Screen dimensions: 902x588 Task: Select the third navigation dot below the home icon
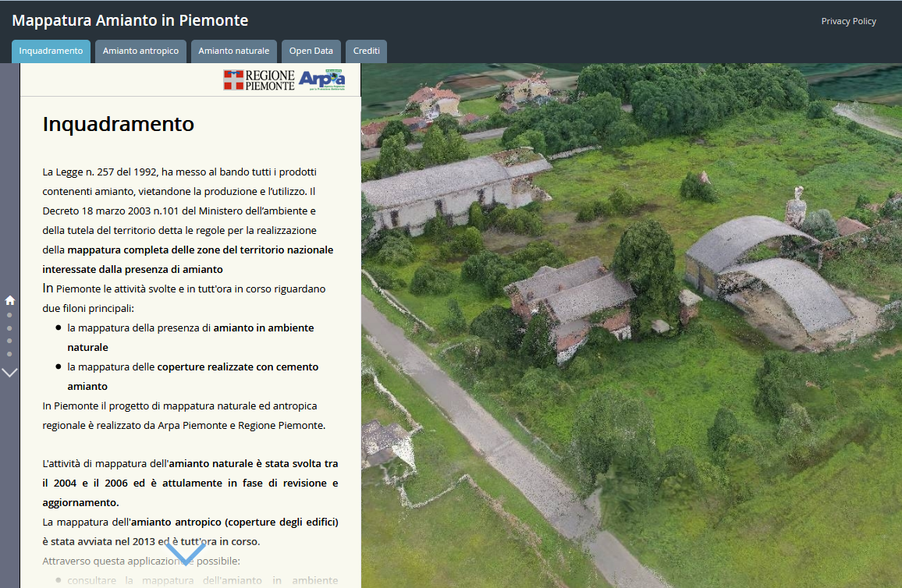(x=9, y=341)
